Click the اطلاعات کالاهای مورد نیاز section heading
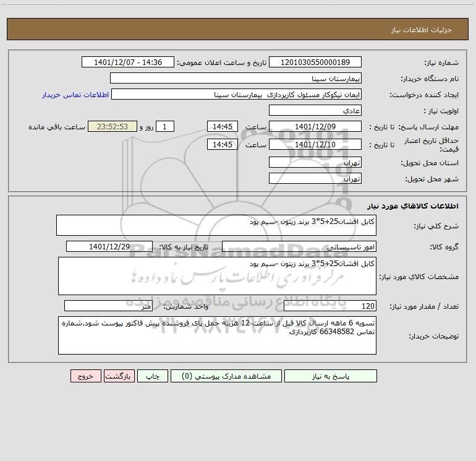 [x=413, y=206]
